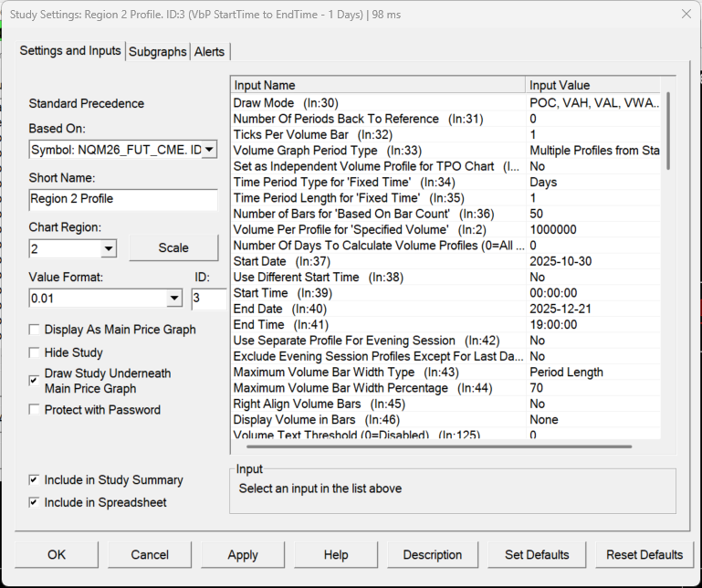
Task: Enable Protect with Password option
Action: [35, 410]
